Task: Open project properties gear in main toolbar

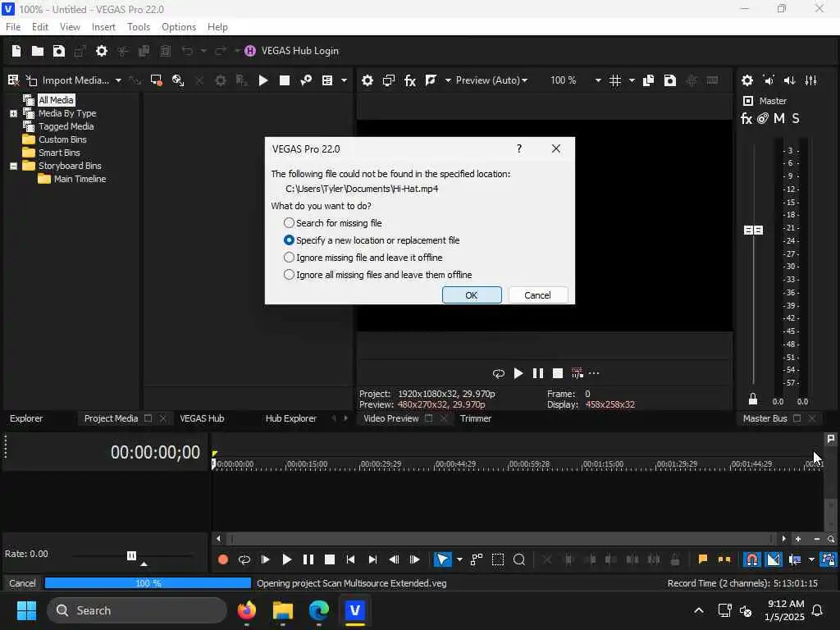Action: (x=101, y=51)
